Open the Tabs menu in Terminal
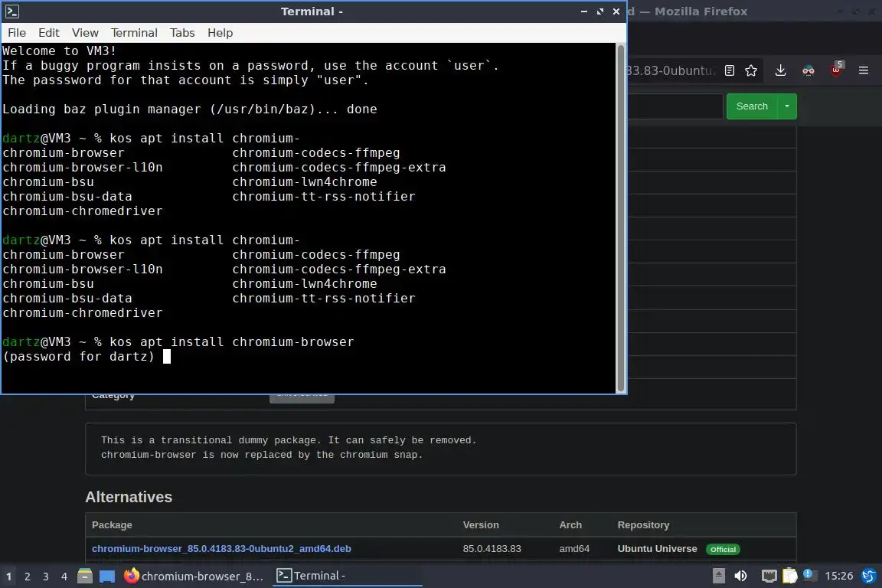This screenshot has width=882, height=588. tap(182, 33)
